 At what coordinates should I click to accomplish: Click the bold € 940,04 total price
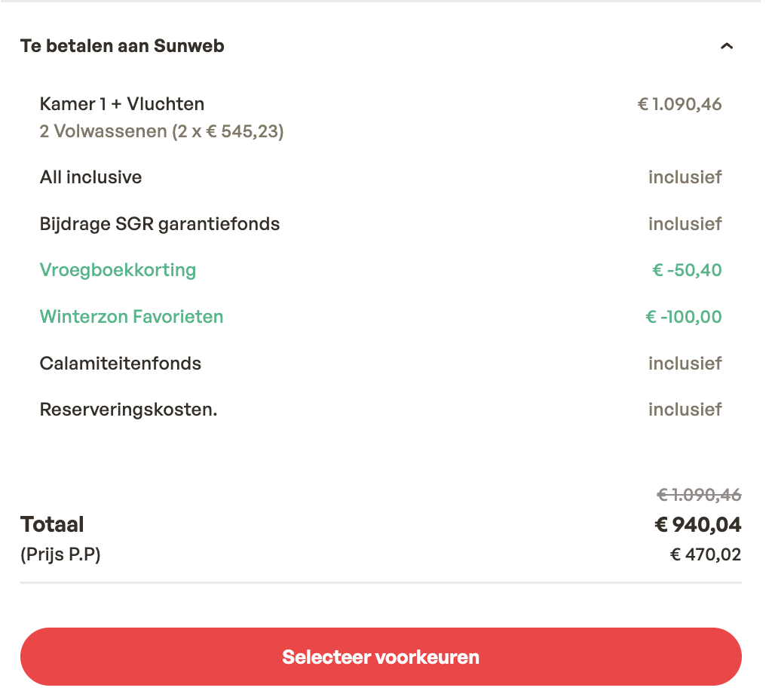(x=697, y=524)
